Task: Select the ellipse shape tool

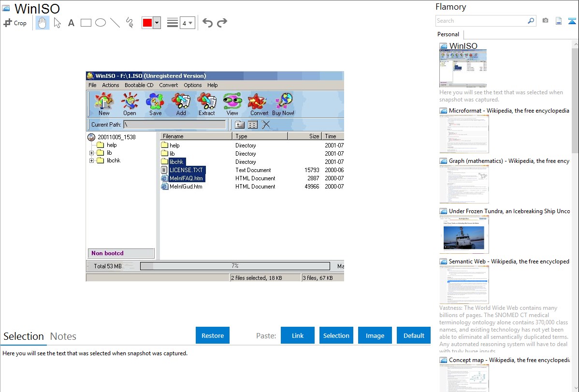Action: point(101,23)
